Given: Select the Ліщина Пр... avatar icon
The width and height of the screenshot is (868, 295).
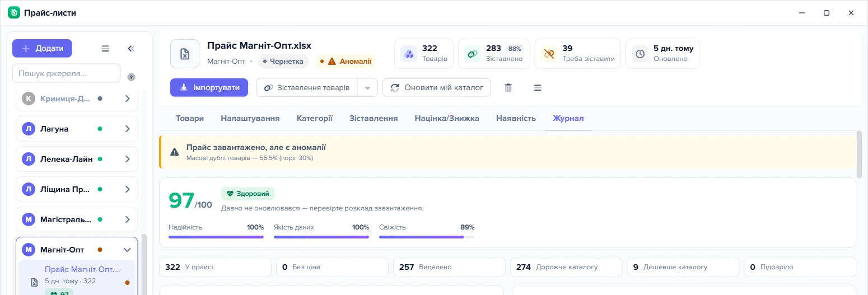Looking at the screenshot, I should tap(29, 189).
